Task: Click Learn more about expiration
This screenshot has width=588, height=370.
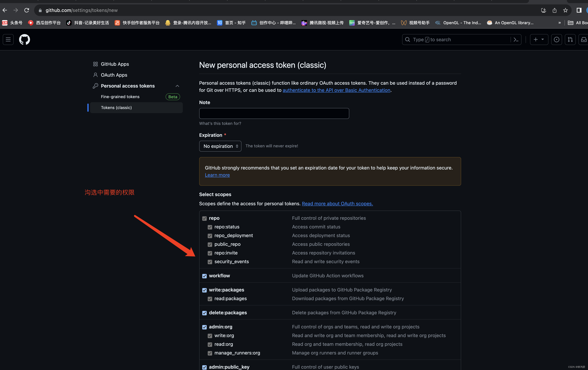Action: (217, 175)
